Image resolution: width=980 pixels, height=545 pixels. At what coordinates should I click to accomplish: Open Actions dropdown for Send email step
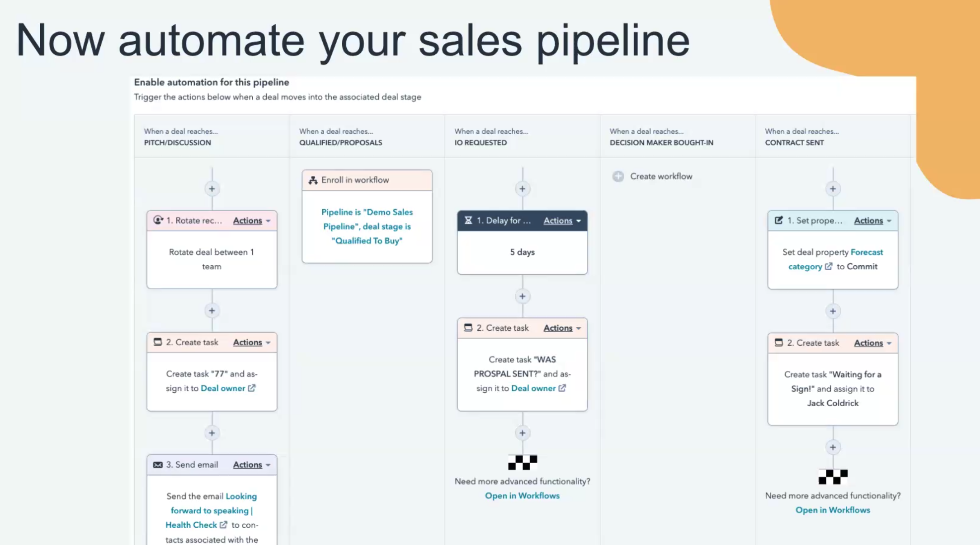[251, 465]
